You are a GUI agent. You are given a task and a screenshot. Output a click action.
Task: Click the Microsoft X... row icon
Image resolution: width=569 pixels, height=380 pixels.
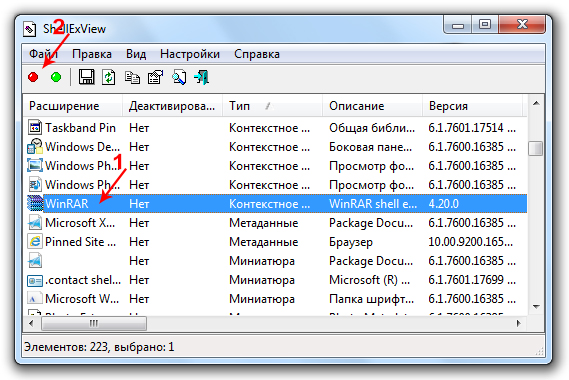click(x=35, y=222)
